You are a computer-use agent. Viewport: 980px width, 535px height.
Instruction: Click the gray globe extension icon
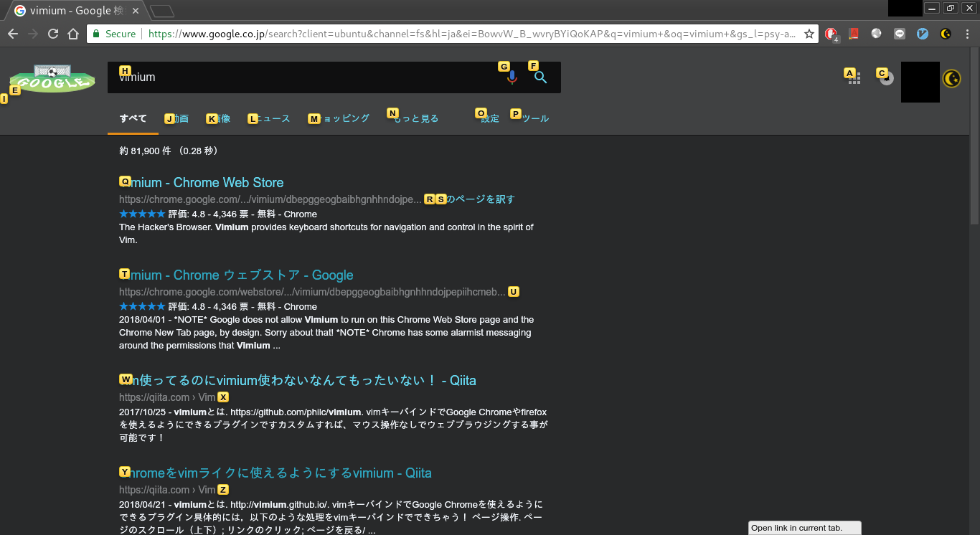click(x=877, y=34)
